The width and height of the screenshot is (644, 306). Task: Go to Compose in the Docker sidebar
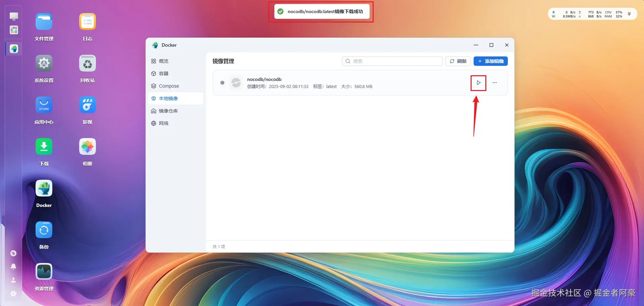(176, 86)
